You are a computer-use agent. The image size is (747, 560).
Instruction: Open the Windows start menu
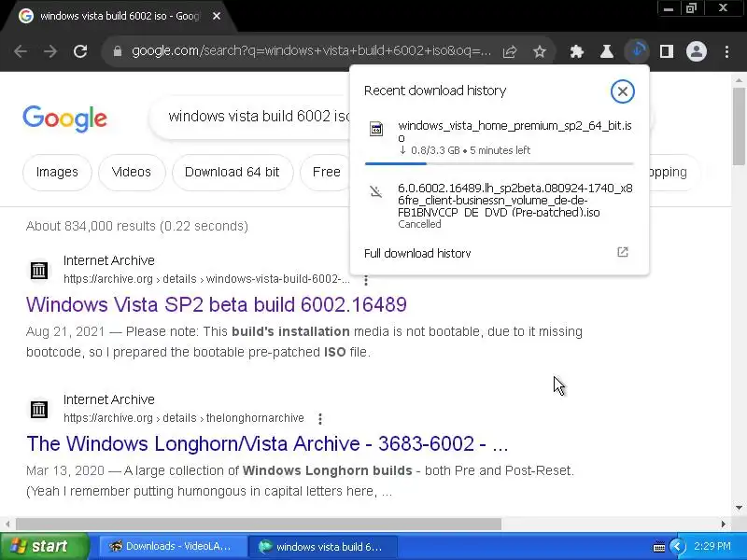(44, 546)
